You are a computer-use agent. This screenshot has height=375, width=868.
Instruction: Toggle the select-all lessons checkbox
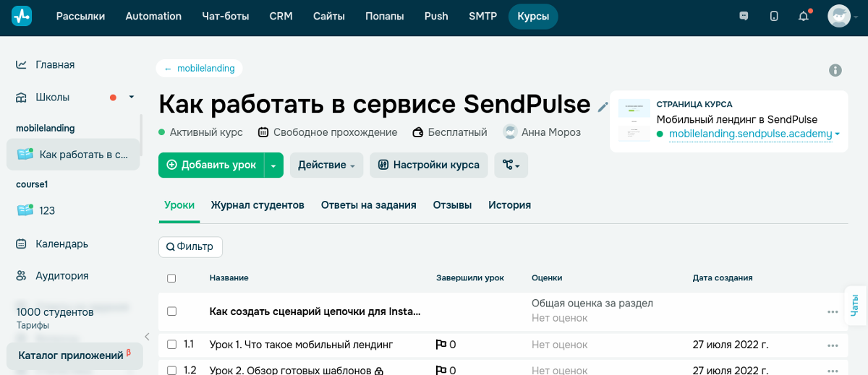point(171,278)
